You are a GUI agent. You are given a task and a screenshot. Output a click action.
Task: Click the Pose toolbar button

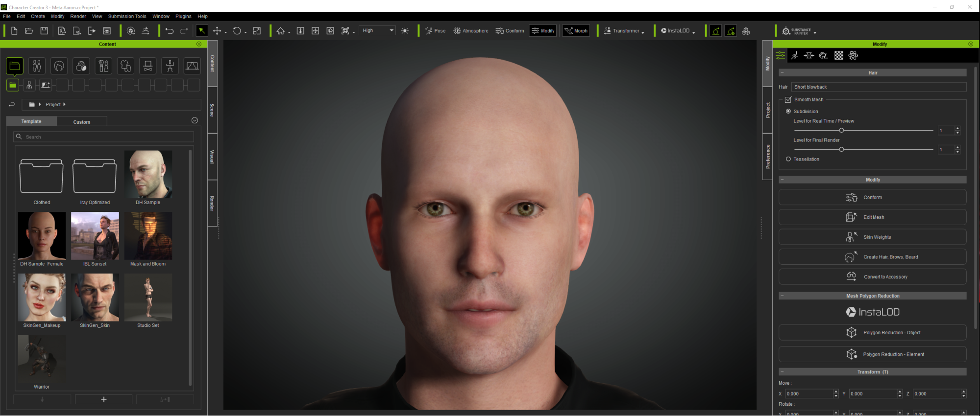[x=435, y=31]
